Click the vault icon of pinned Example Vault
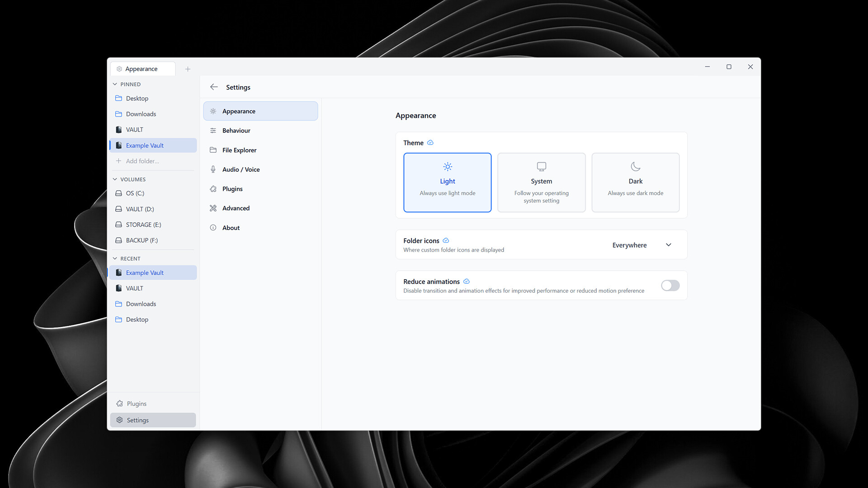Viewport: 868px width, 488px height. (x=118, y=145)
